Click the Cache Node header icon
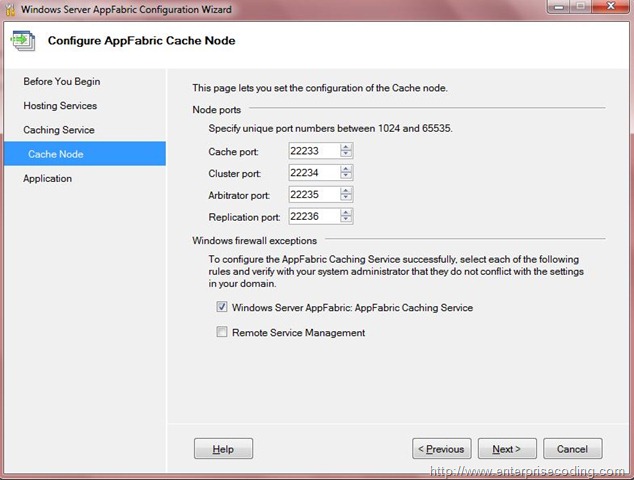The width and height of the screenshot is (634, 480). pos(23,40)
